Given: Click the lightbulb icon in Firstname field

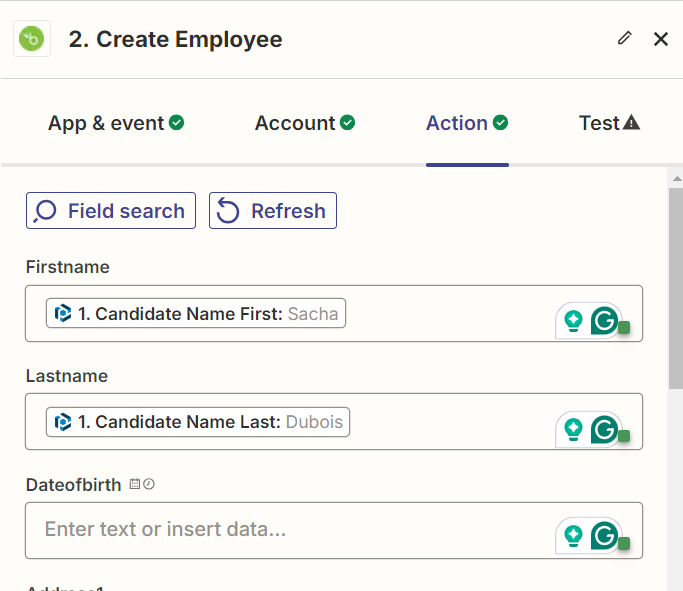Looking at the screenshot, I should coord(573,321).
